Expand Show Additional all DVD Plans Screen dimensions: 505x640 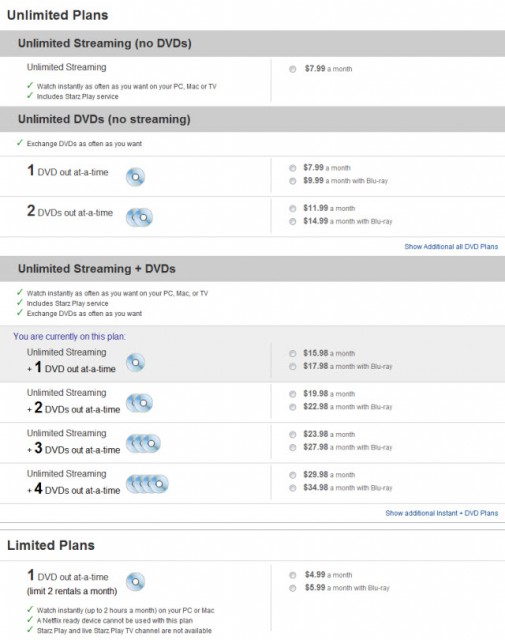click(451, 247)
